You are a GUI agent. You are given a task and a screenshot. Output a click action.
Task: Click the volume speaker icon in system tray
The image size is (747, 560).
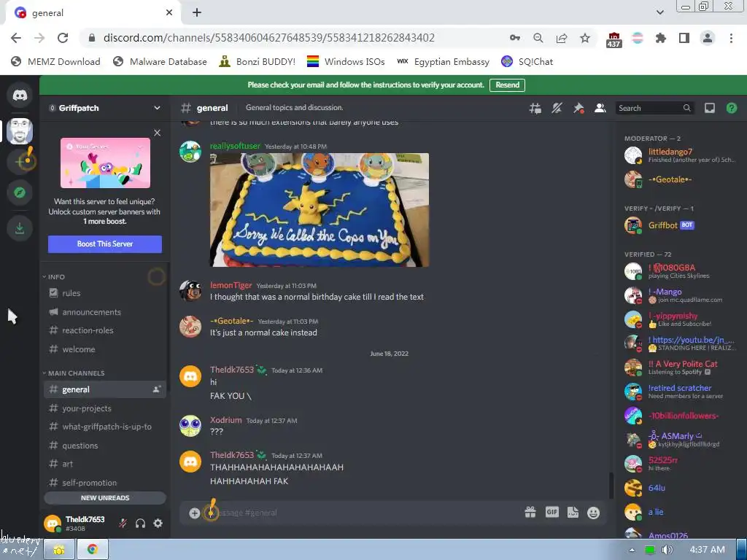click(667, 550)
